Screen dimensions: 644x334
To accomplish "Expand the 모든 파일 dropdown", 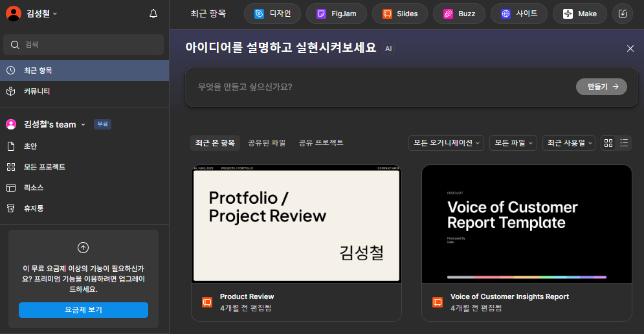I will point(513,143).
